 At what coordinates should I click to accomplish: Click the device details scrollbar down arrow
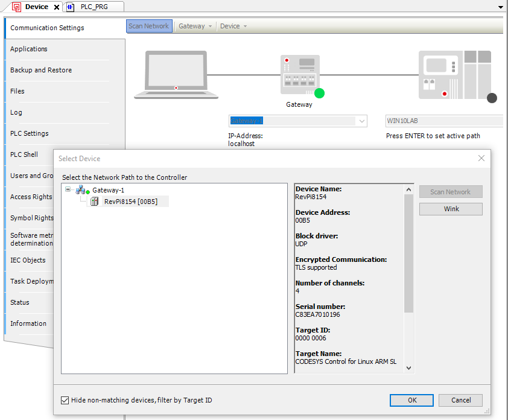pos(408,367)
